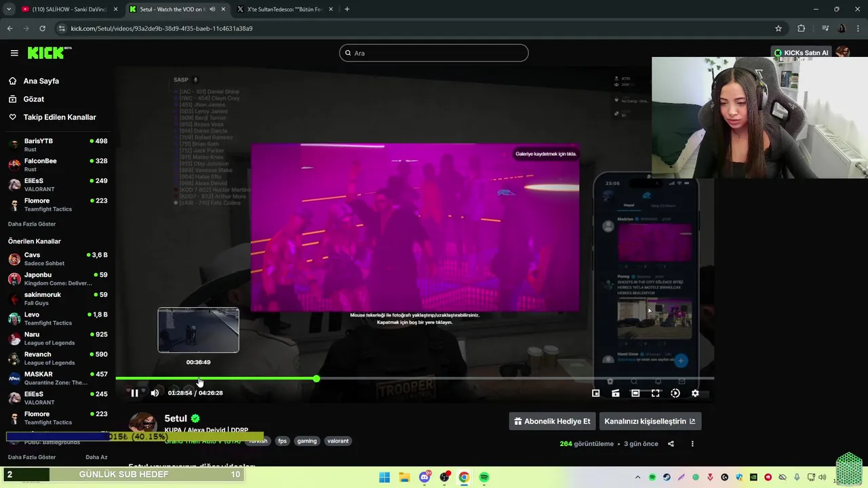Image resolution: width=868 pixels, height=488 pixels.
Task: Click Kanalınızı kişiselleştirin button
Action: pos(650,421)
